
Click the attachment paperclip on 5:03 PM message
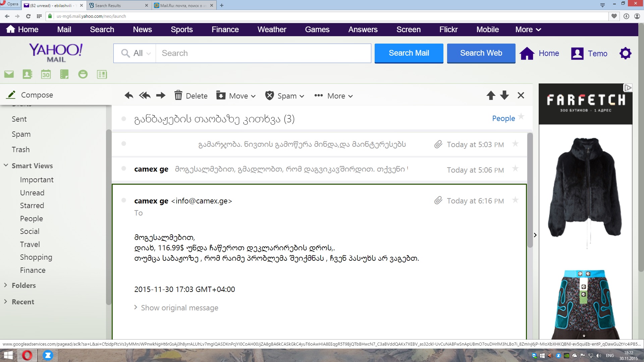pyautogui.click(x=438, y=144)
